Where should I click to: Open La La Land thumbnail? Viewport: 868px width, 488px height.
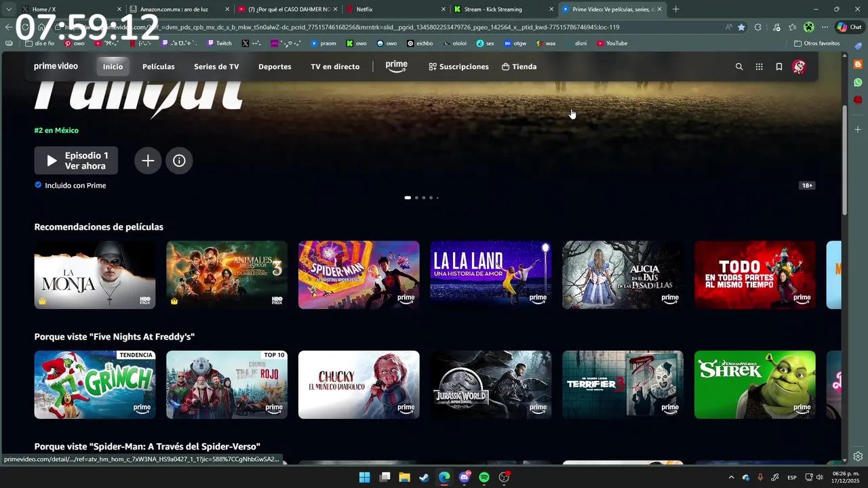coord(491,275)
